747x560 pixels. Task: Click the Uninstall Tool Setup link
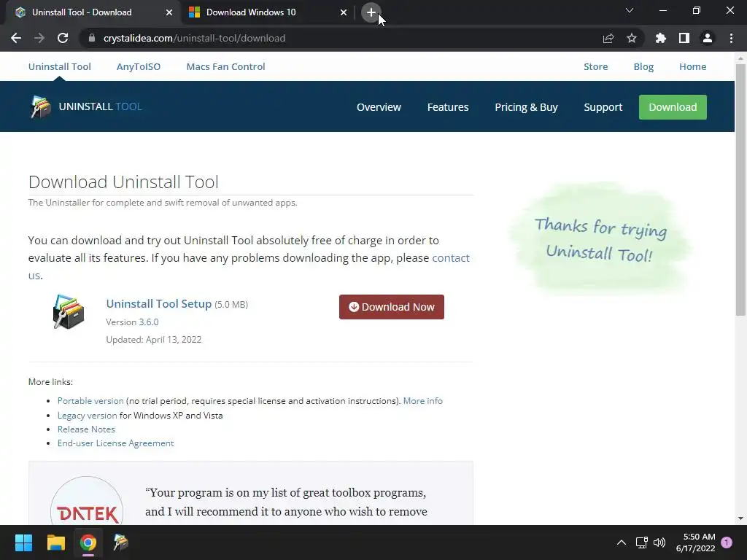[x=158, y=304]
